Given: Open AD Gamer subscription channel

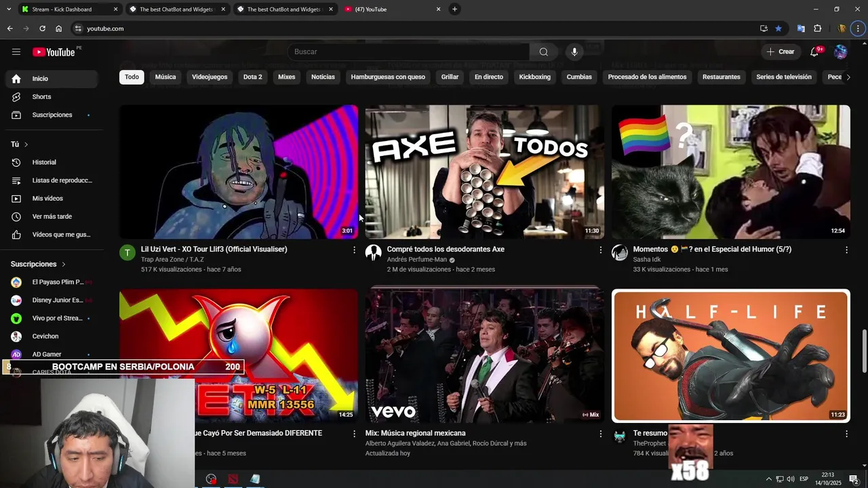Looking at the screenshot, I should 52,354.
